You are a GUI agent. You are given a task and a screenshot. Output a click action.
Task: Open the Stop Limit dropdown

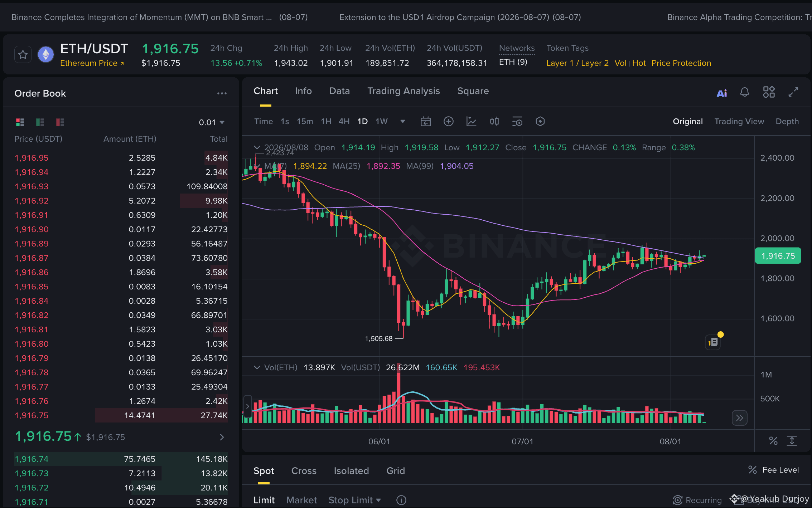[355, 500]
